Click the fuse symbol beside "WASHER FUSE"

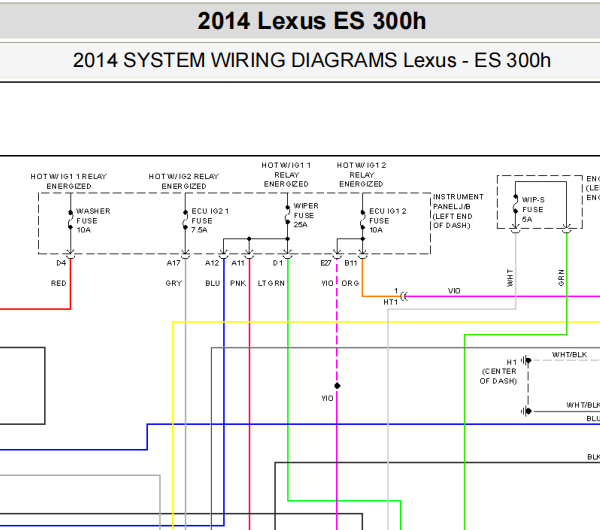click(x=70, y=220)
